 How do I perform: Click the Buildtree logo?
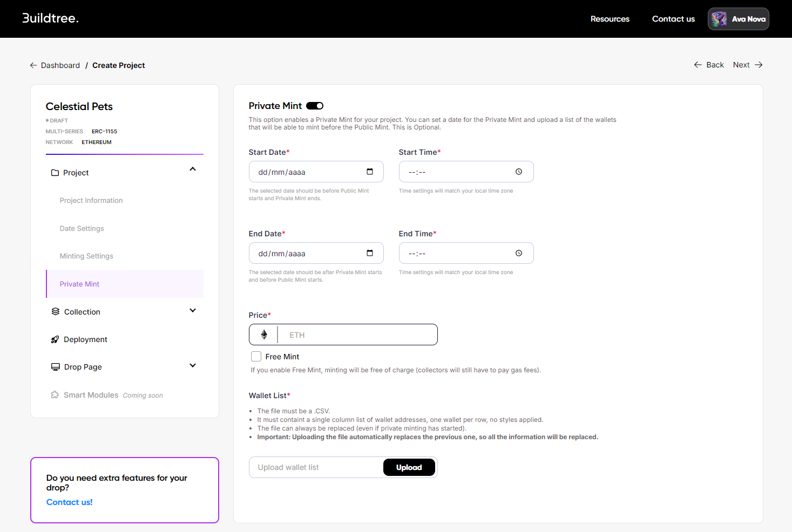(50, 18)
